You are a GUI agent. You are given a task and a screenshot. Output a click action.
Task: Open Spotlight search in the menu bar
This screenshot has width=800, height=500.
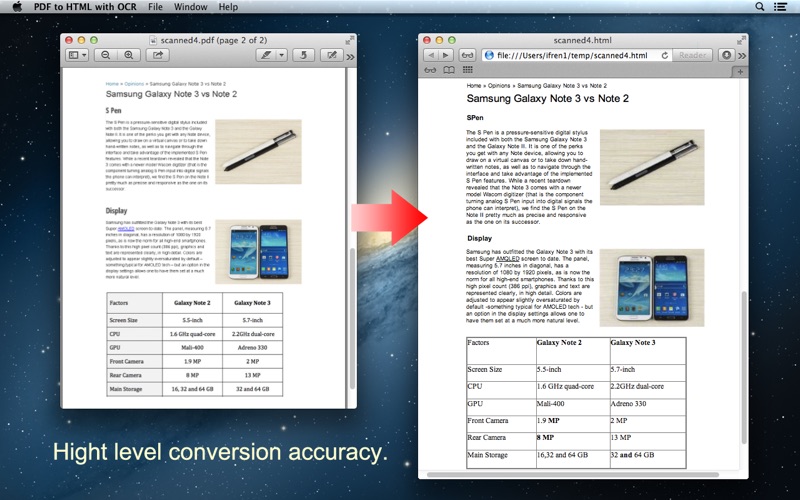click(760, 7)
